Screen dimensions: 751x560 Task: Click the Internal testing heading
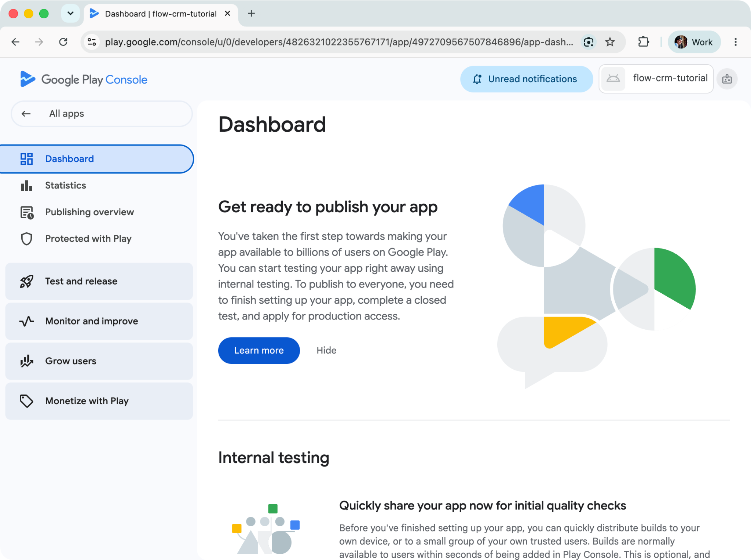click(x=274, y=458)
